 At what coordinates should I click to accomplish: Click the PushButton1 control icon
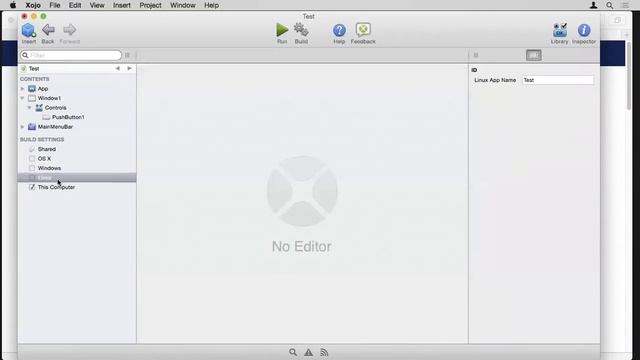pos(46,117)
